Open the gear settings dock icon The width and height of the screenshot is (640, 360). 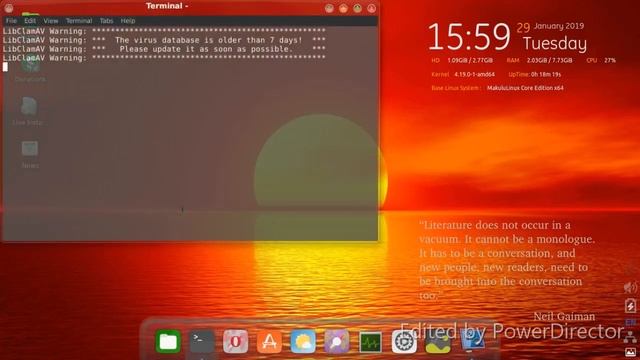(x=404, y=341)
